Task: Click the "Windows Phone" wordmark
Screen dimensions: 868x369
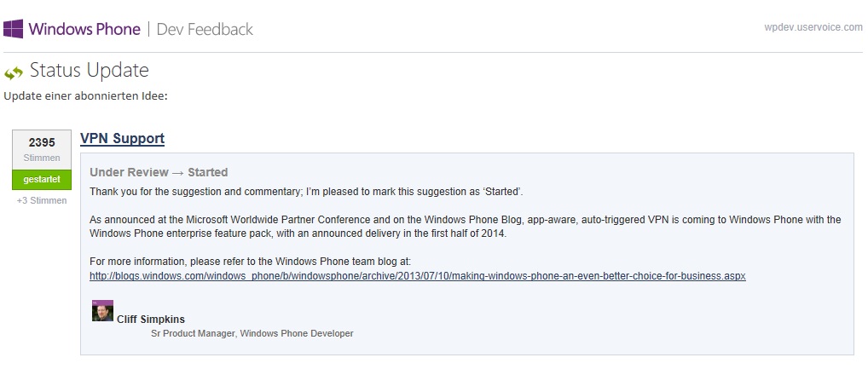Action: point(84,29)
